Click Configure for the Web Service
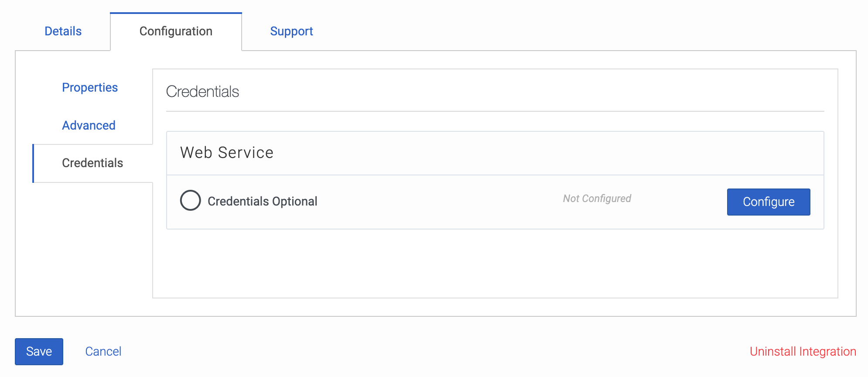Viewport: 868px width, 377px height. coord(768,202)
